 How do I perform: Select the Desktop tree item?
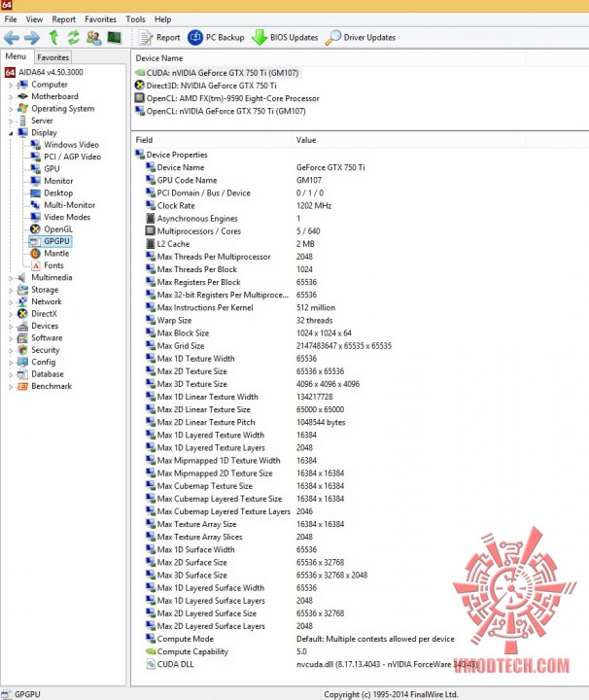click(x=52, y=192)
